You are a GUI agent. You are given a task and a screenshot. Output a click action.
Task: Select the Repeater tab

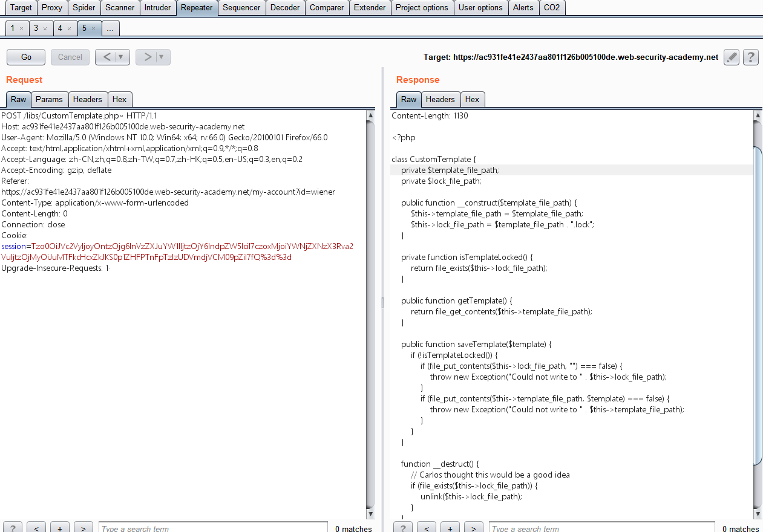click(x=197, y=8)
